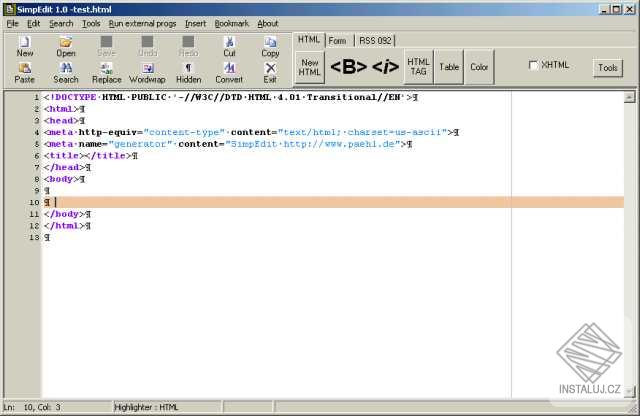
Task: Switch to the HTML tab
Action: click(x=309, y=40)
